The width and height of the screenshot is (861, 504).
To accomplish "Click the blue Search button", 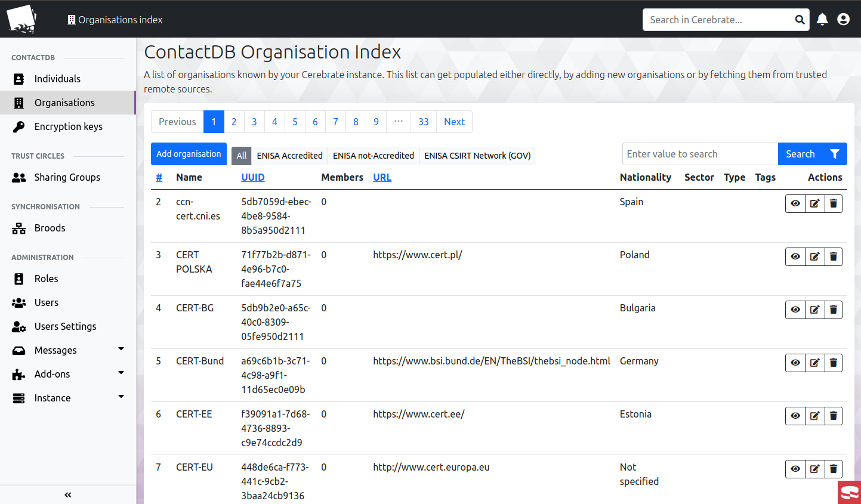I will coord(800,154).
